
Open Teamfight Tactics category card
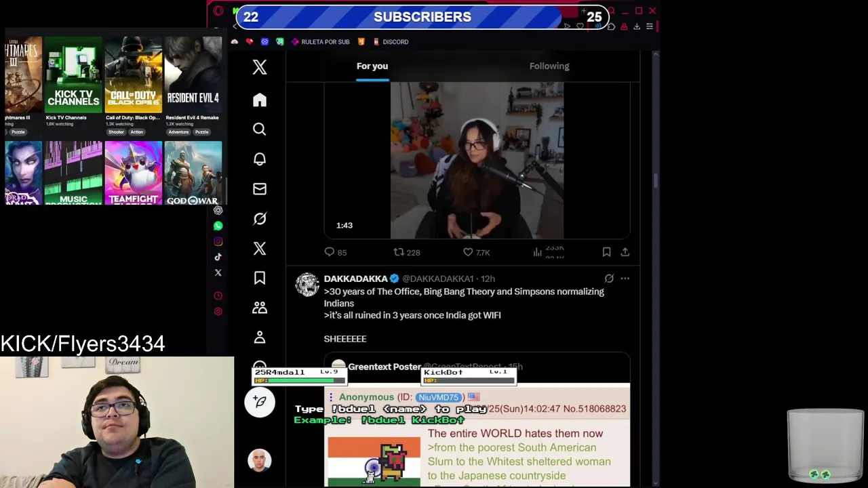134,173
